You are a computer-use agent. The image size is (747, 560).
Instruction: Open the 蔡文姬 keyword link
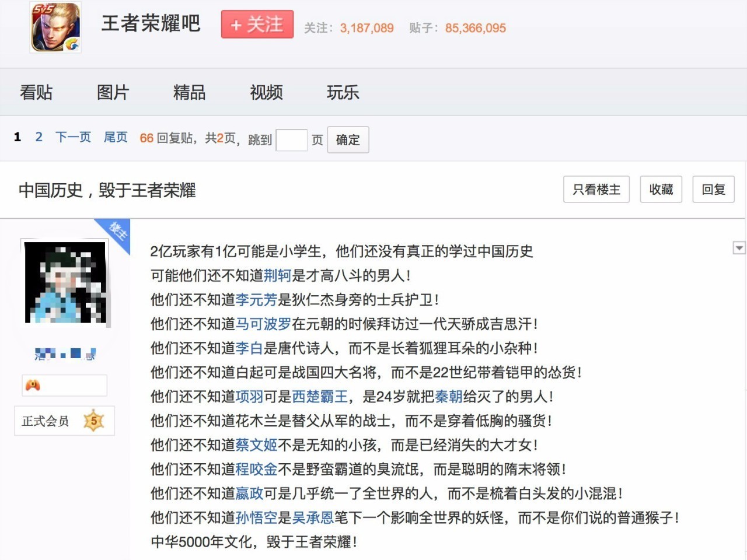click(257, 445)
